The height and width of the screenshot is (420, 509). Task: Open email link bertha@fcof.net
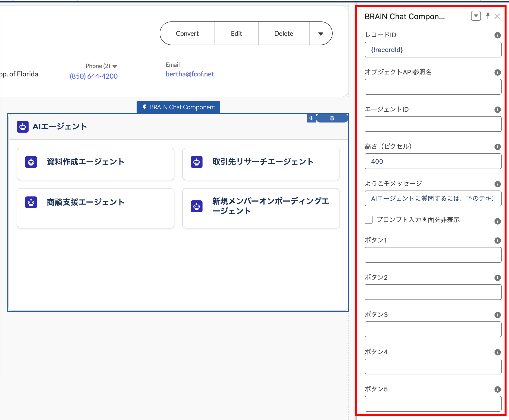pyautogui.click(x=189, y=74)
